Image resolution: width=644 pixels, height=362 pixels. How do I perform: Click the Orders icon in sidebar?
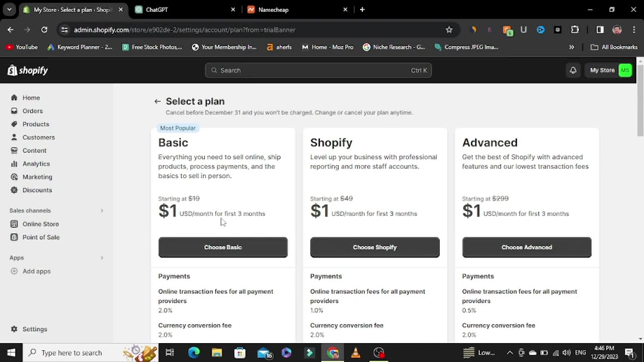[14, 111]
